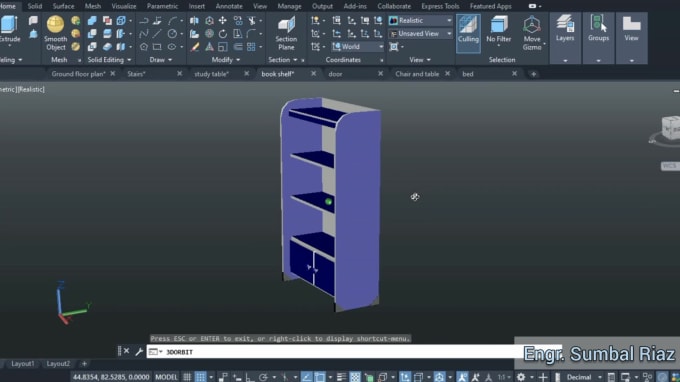
Task: Click the new drawing tab plus button
Action: point(533,74)
